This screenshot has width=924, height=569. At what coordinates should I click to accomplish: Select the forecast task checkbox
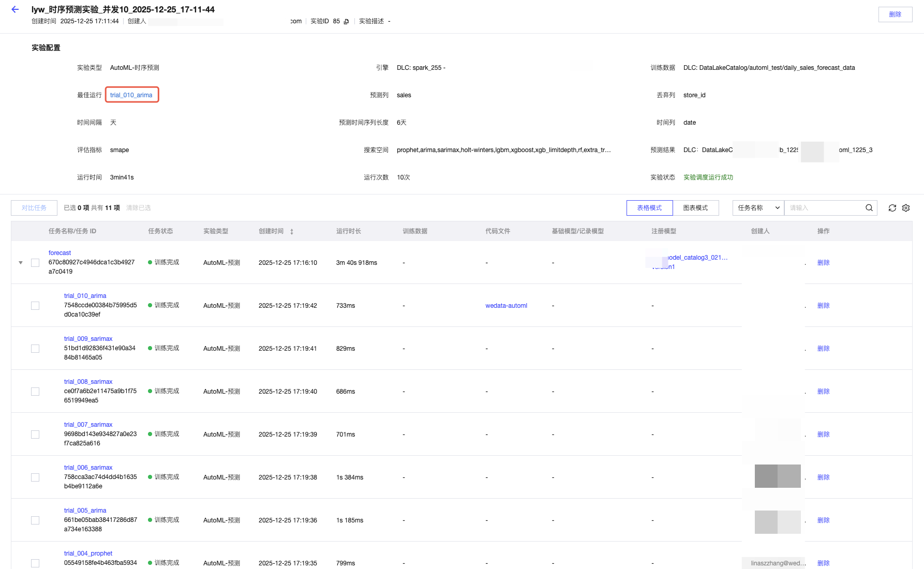click(35, 263)
